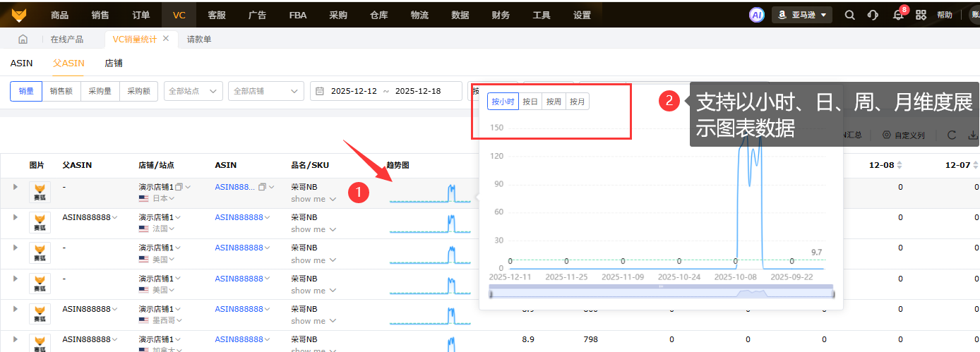Select 按月 chart granularity

click(577, 102)
